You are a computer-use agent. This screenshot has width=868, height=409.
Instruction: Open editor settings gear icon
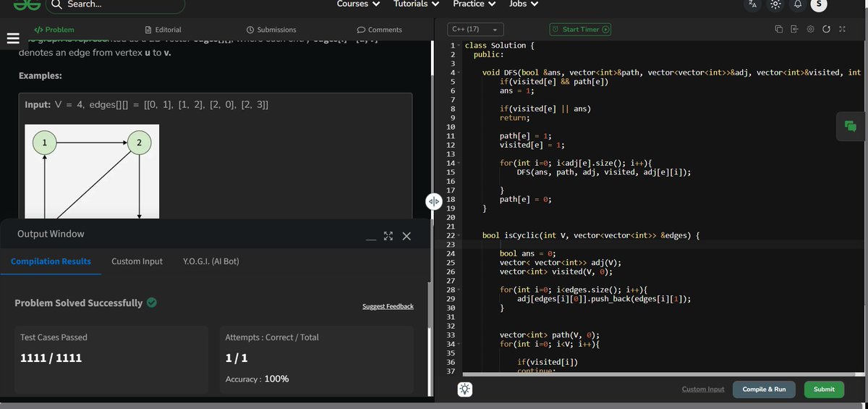(810, 29)
